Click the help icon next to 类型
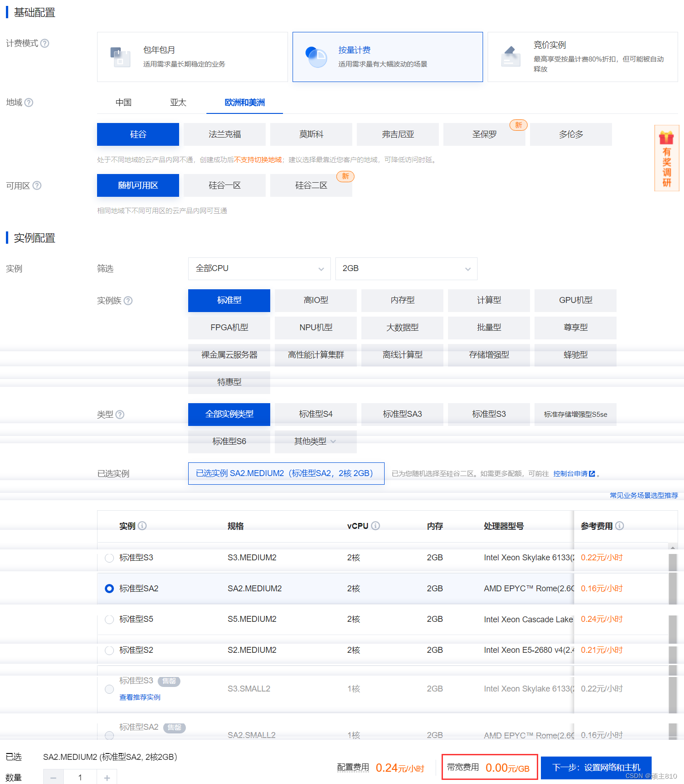Screen dimensions: 684x784 click(x=120, y=415)
